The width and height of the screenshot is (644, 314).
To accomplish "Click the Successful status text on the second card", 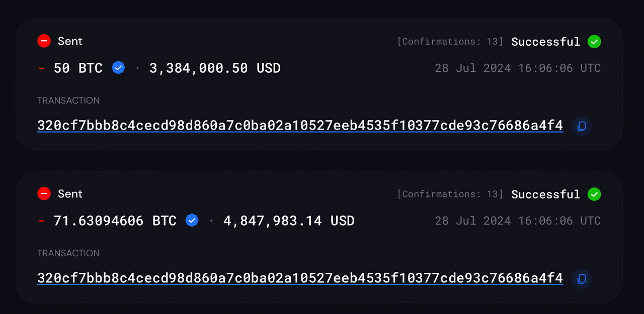I will 545,194.
